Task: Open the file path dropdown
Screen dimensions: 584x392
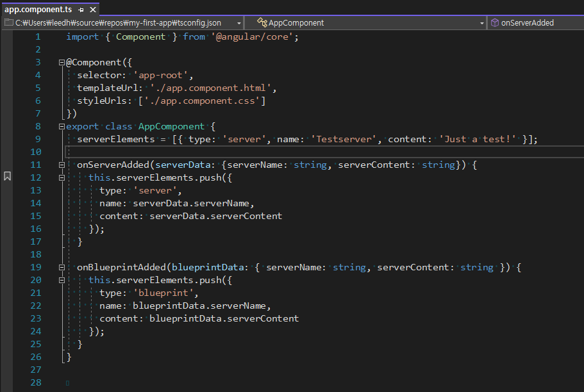Action: click(x=238, y=22)
